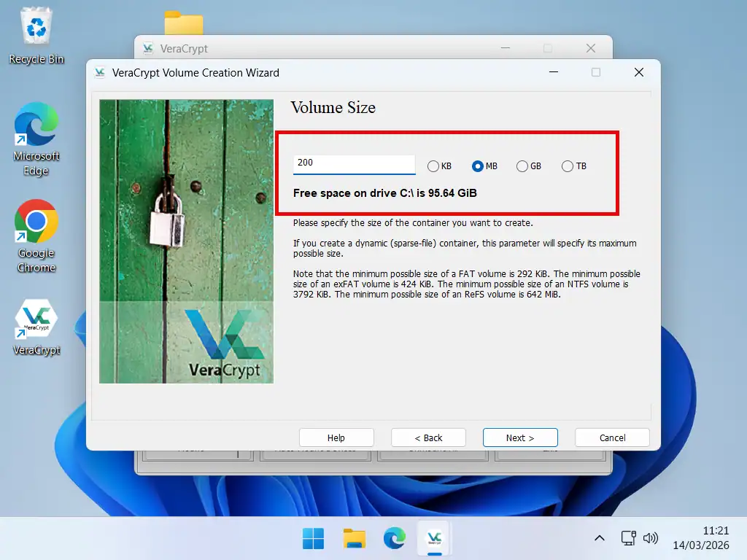
Task: Go back to the previous wizard step
Action: tap(428, 437)
